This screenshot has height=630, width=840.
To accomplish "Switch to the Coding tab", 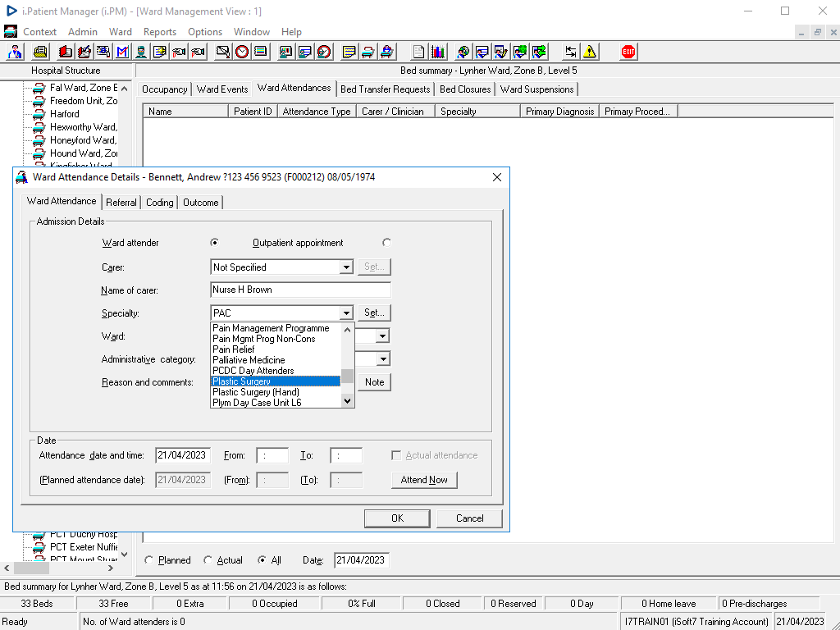I will coord(160,203).
